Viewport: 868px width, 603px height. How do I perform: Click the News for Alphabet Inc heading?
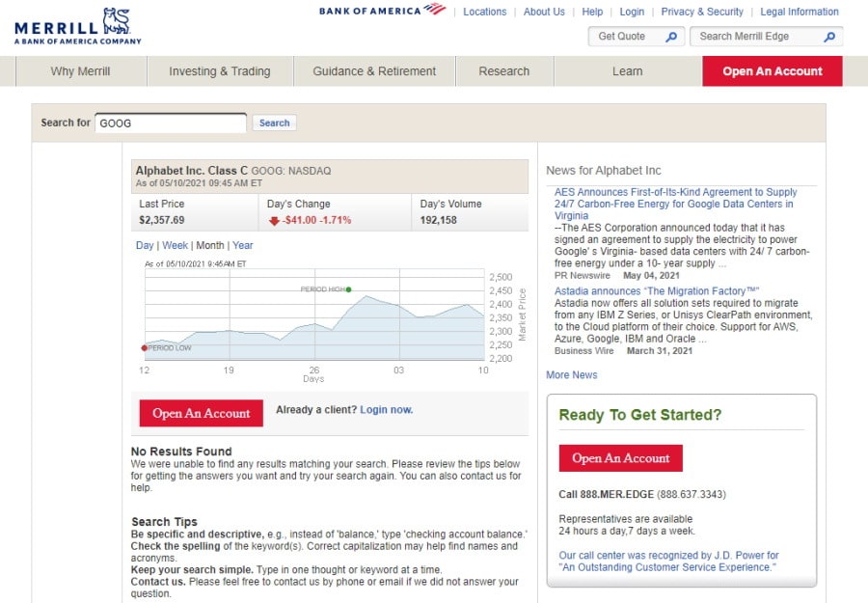[x=604, y=171]
